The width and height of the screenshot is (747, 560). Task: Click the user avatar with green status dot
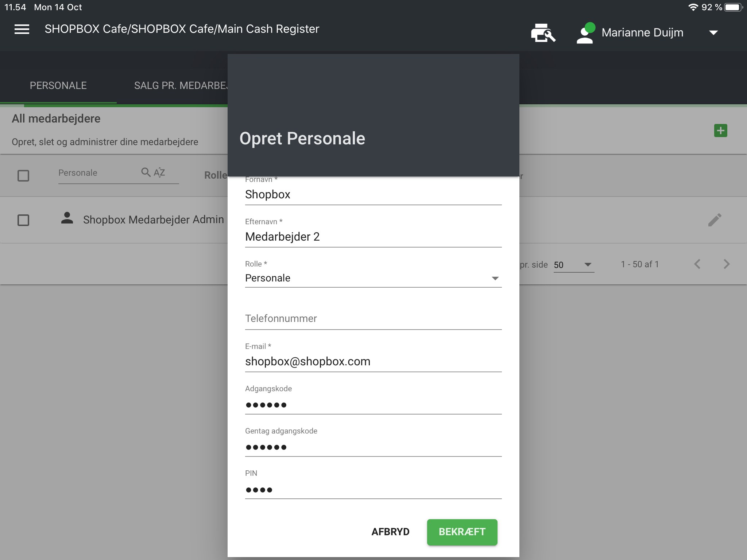pos(586,33)
